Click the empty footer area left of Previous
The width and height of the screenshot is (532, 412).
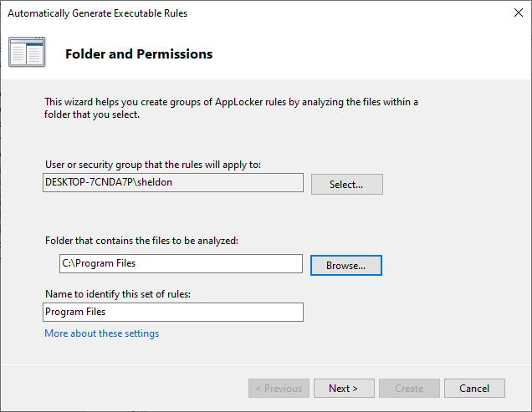[x=125, y=388]
